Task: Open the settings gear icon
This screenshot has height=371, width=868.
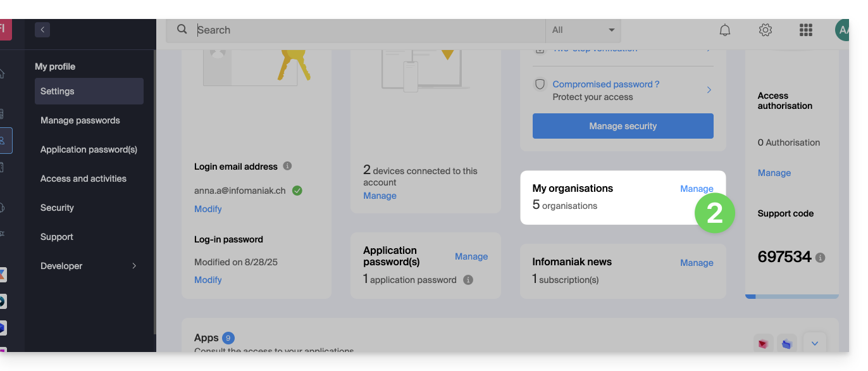Action: tap(766, 30)
